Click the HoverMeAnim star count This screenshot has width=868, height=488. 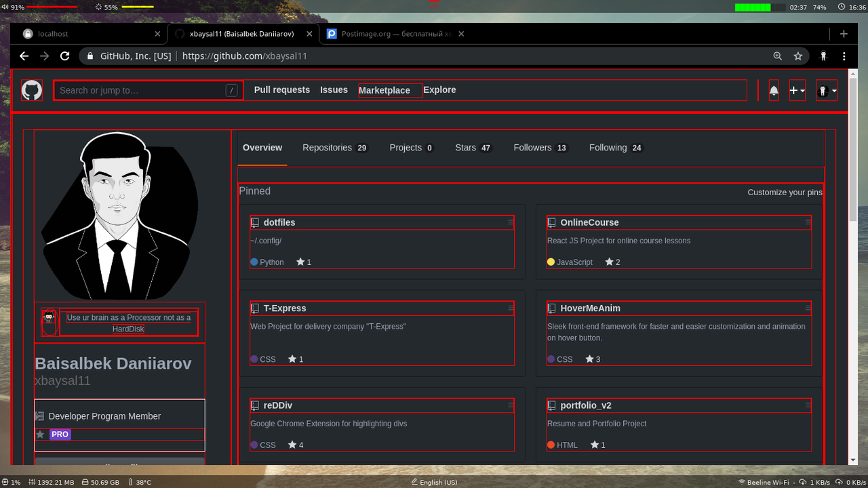(x=593, y=359)
